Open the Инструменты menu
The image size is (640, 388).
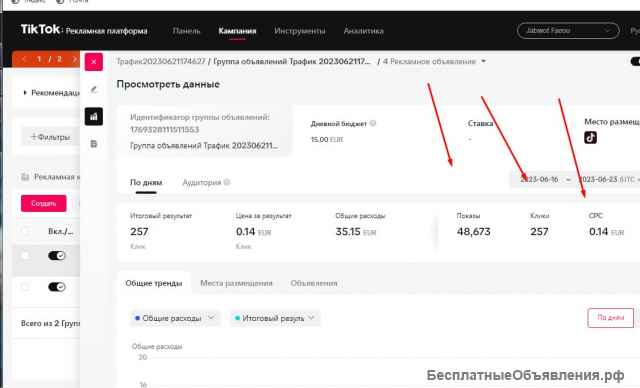300,31
